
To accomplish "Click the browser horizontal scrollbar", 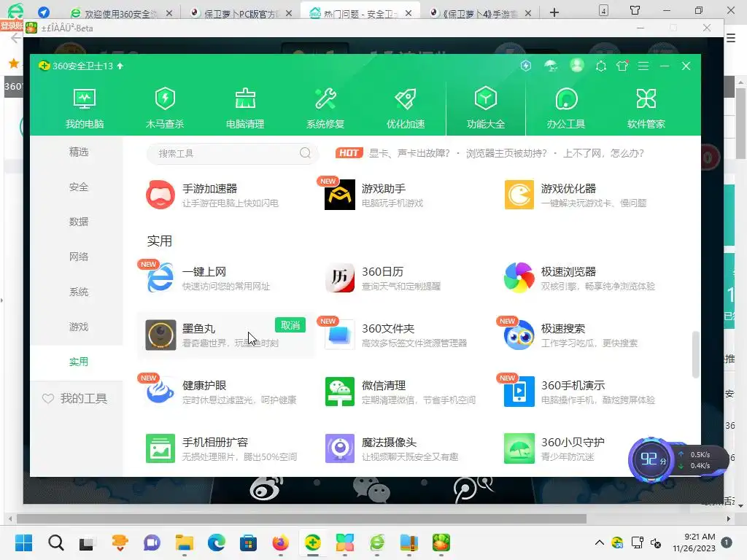I will point(301,518).
